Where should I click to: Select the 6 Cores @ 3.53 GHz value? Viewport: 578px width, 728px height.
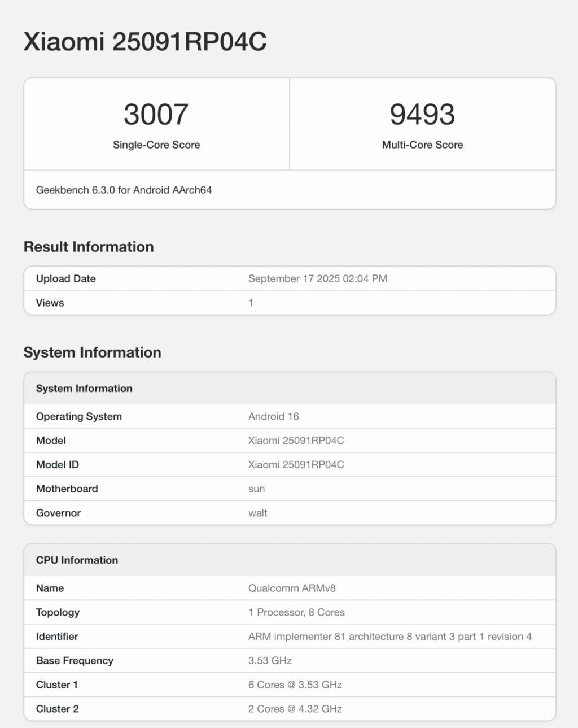295,685
